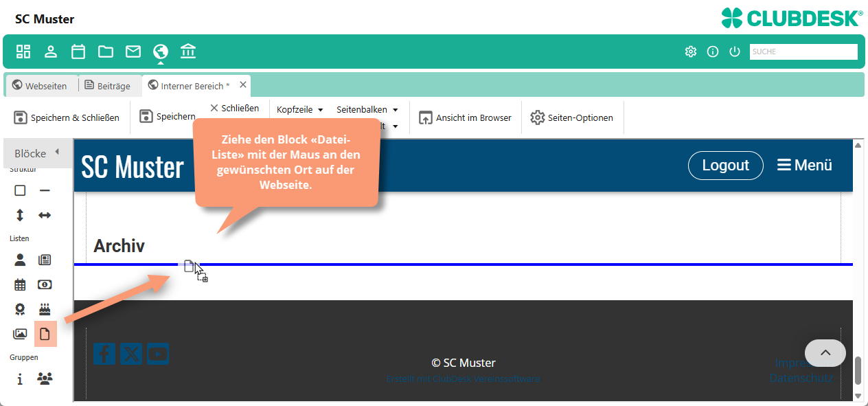Screen dimensions: 868x406
Task: Click the scroll-to-top chevron button
Action: [x=825, y=353]
